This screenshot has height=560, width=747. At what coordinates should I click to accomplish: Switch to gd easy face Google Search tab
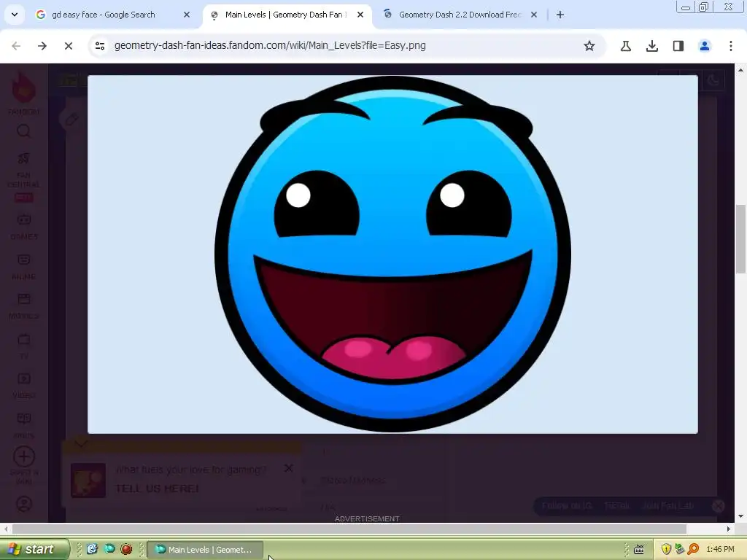[x=103, y=15]
